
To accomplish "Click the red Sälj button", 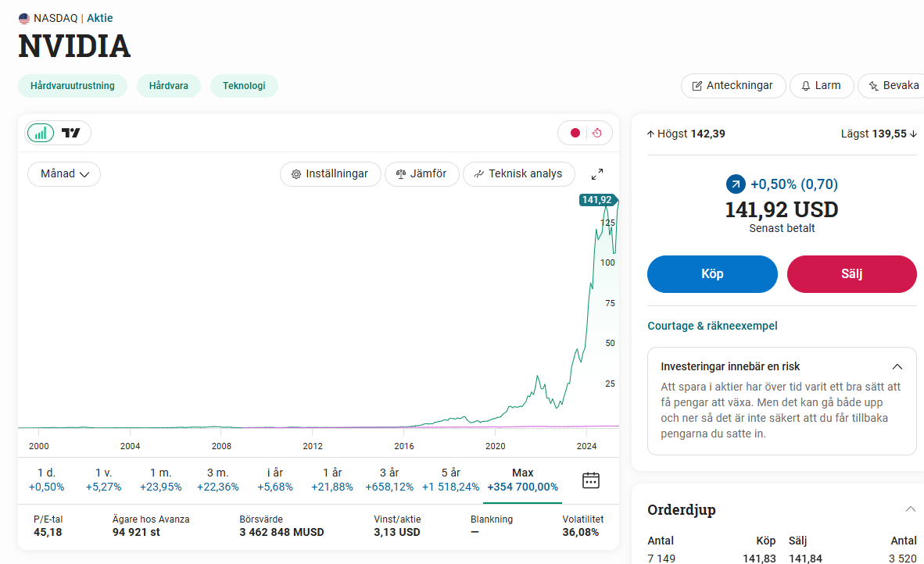I will click(x=852, y=273).
